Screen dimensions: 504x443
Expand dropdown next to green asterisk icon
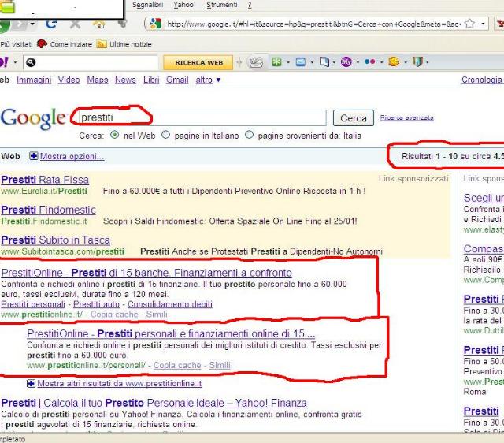click(288, 62)
